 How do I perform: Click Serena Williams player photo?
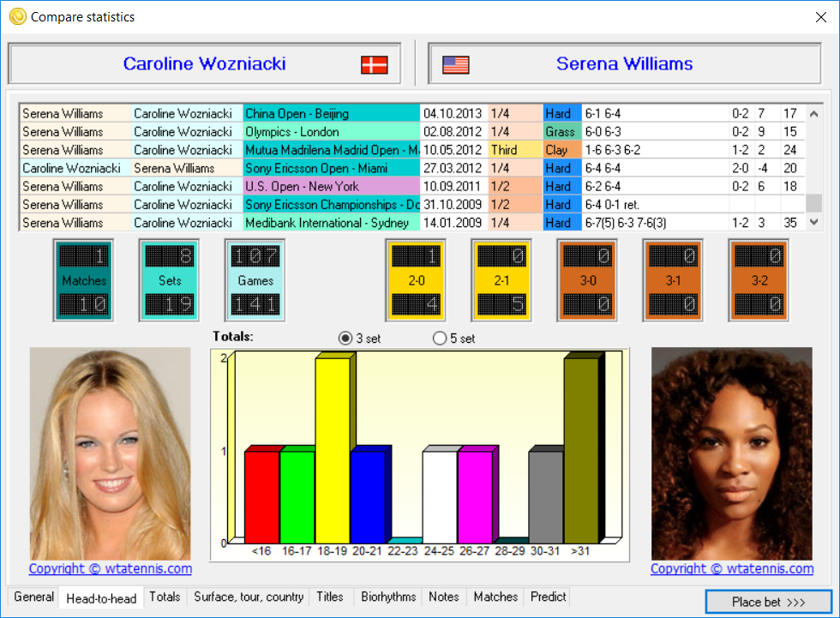(x=731, y=453)
